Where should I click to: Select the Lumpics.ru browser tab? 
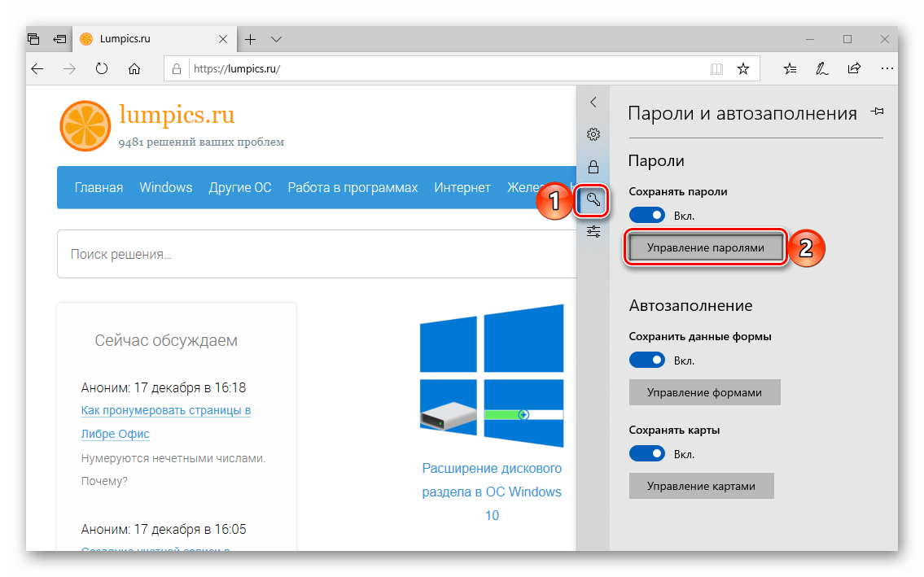pyautogui.click(x=155, y=39)
